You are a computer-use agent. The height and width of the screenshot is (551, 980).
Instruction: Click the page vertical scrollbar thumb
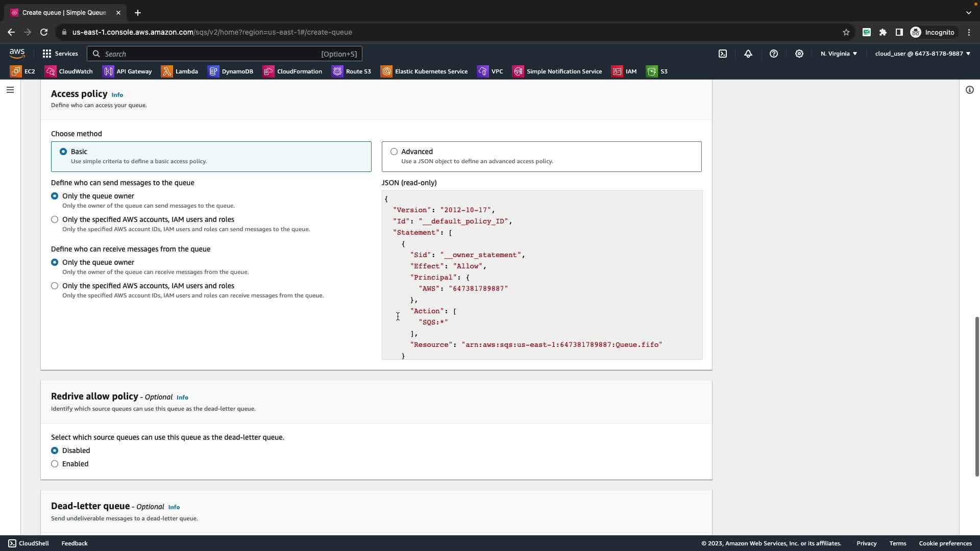[976, 396]
